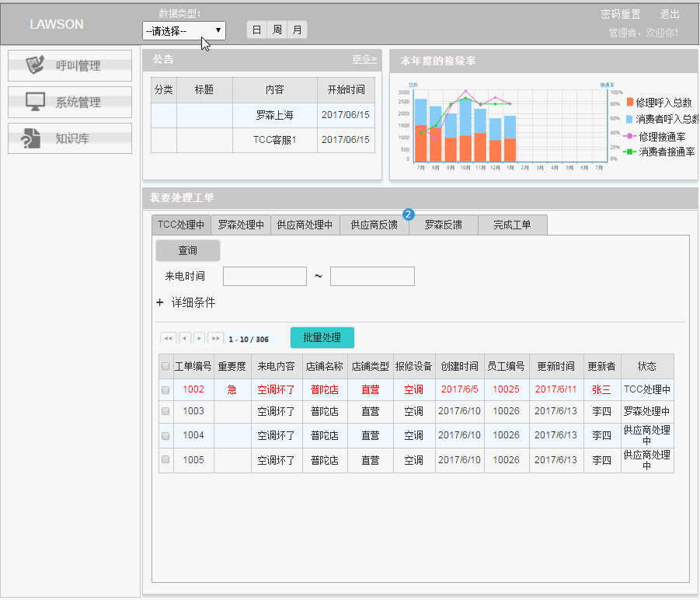Click the blue notification badge showing 2
This screenshot has height=600, width=700.
(408, 215)
